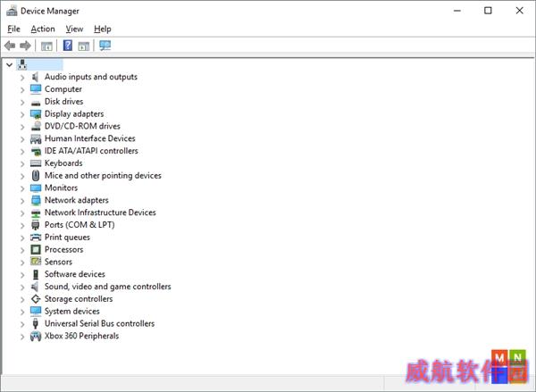Image resolution: width=536 pixels, height=392 pixels.
Task: Click the Properties toolbar icon beside the Help icon
Action: point(83,46)
